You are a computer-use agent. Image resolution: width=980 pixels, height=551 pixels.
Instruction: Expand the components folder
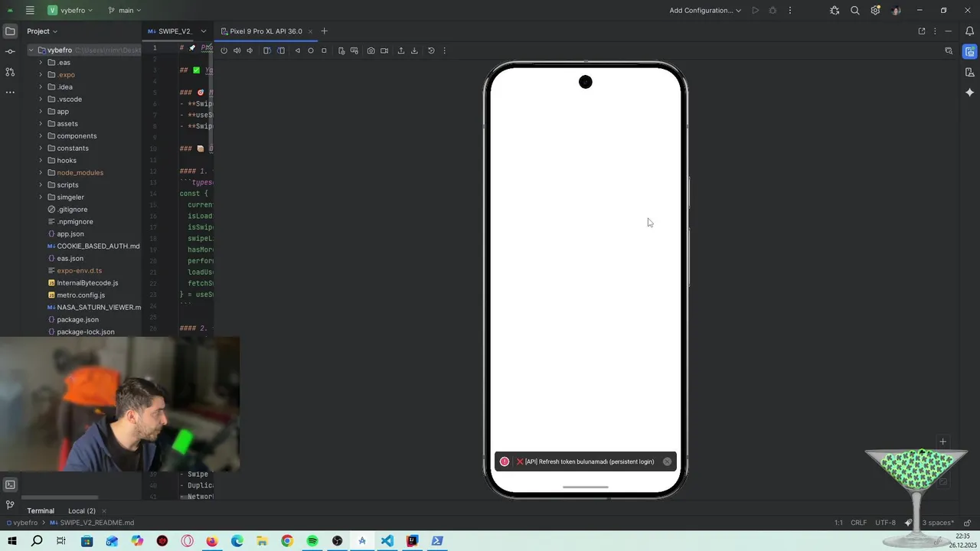pyautogui.click(x=41, y=136)
